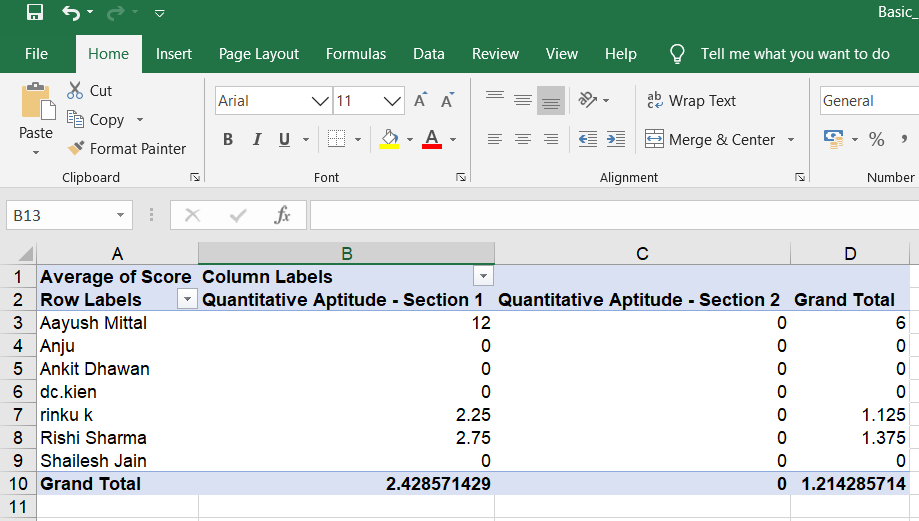Activate the Format Painter

pyautogui.click(x=126, y=148)
